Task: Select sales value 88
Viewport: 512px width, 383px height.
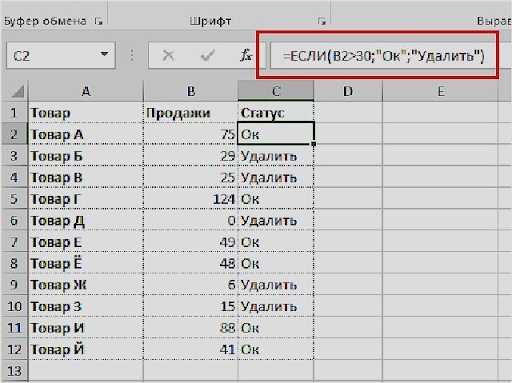Action: pyautogui.click(x=191, y=328)
